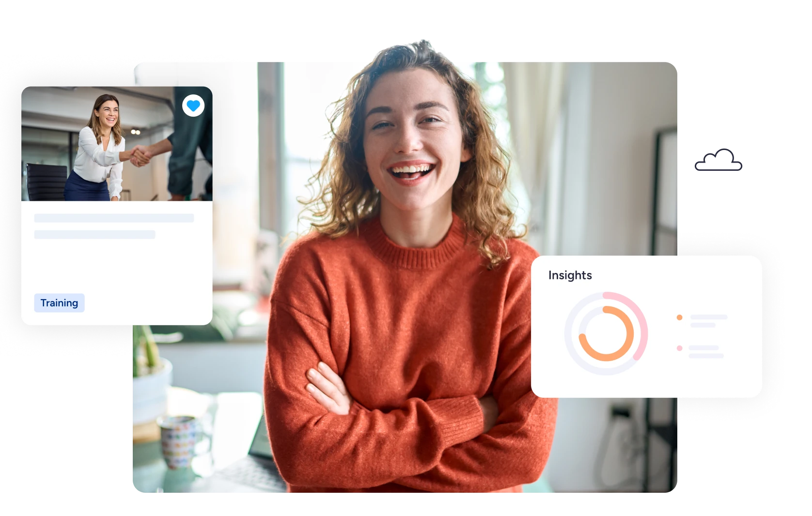Select the Training tag
Image resolution: width=812 pixels, height=516 pixels.
pyautogui.click(x=59, y=303)
